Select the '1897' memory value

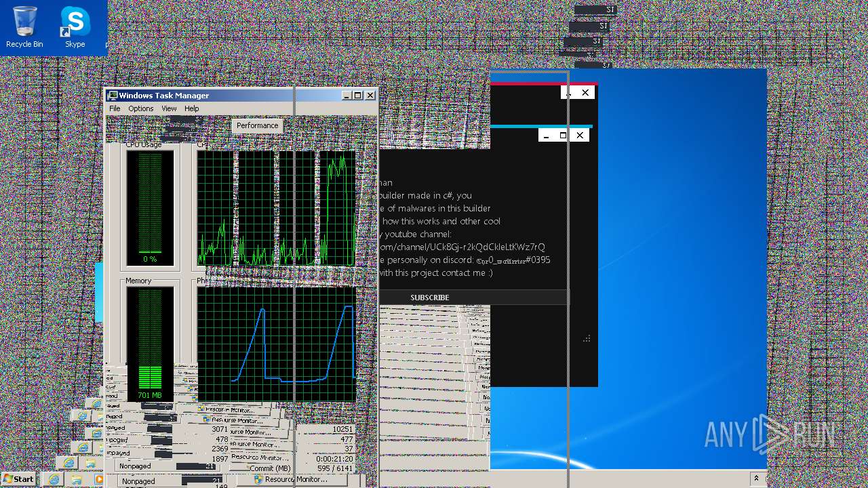click(x=220, y=459)
